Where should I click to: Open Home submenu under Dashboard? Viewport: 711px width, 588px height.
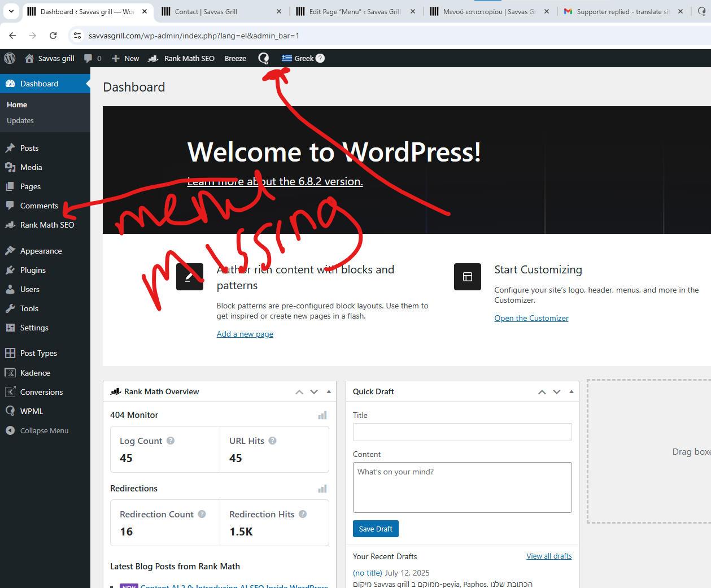17,104
